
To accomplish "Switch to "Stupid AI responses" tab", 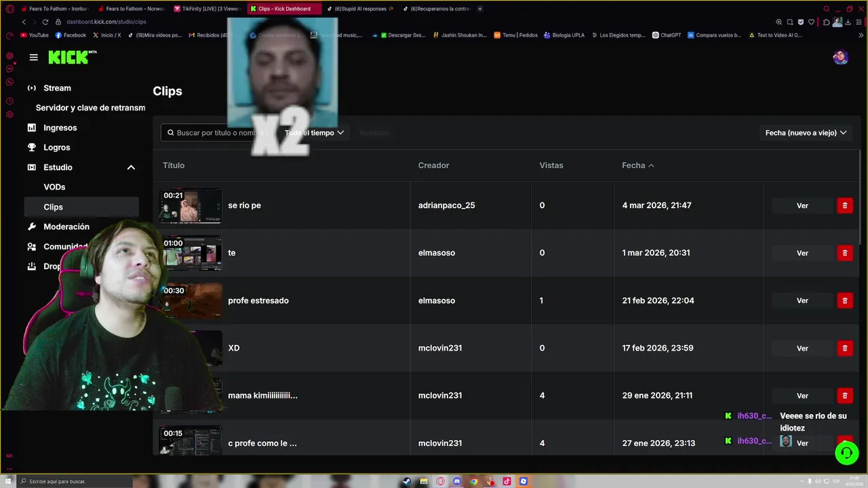I will tap(360, 9).
